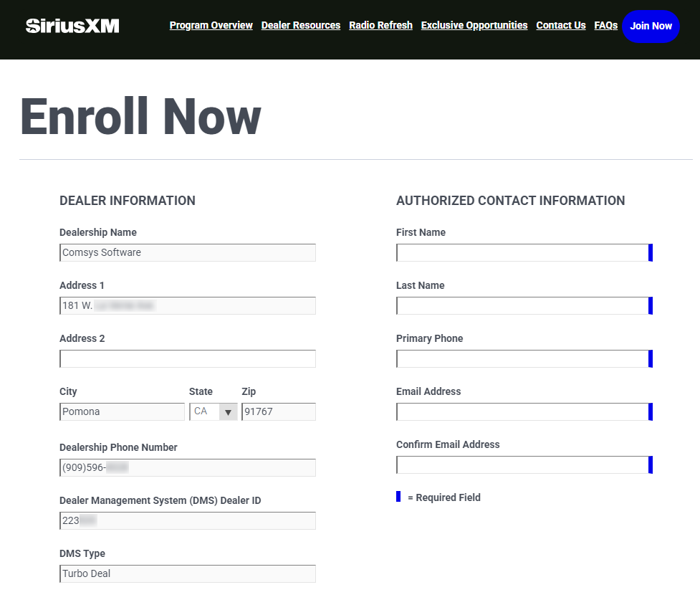This screenshot has height=610, width=700.
Task: Click the DMS Dealer ID field
Action: [188, 520]
